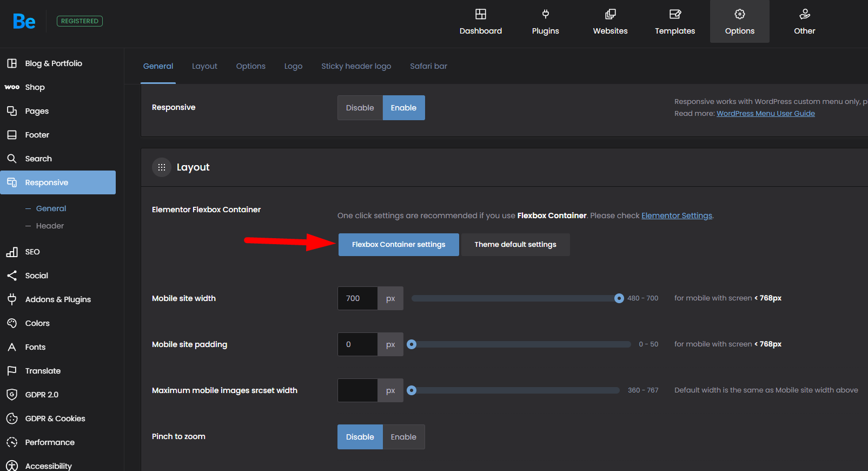Screen dimensions: 868x471
Task: Click the Pages sidebar icon
Action: coord(12,111)
